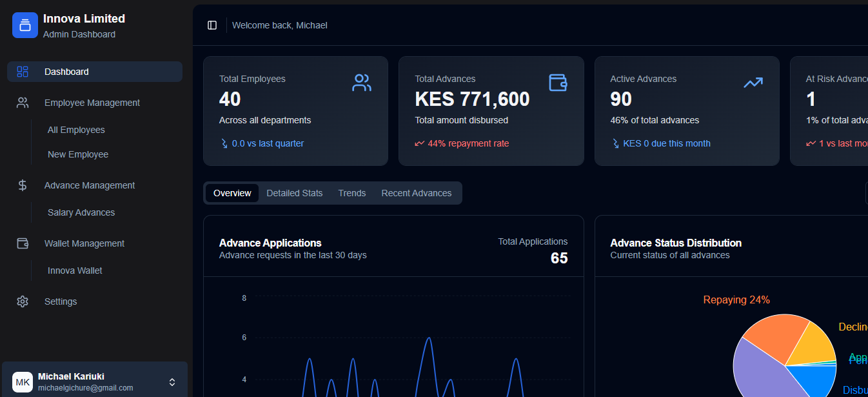Click the Across all departments text
Image resolution: width=868 pixels, height=397 pixels.
coord(265,120)
